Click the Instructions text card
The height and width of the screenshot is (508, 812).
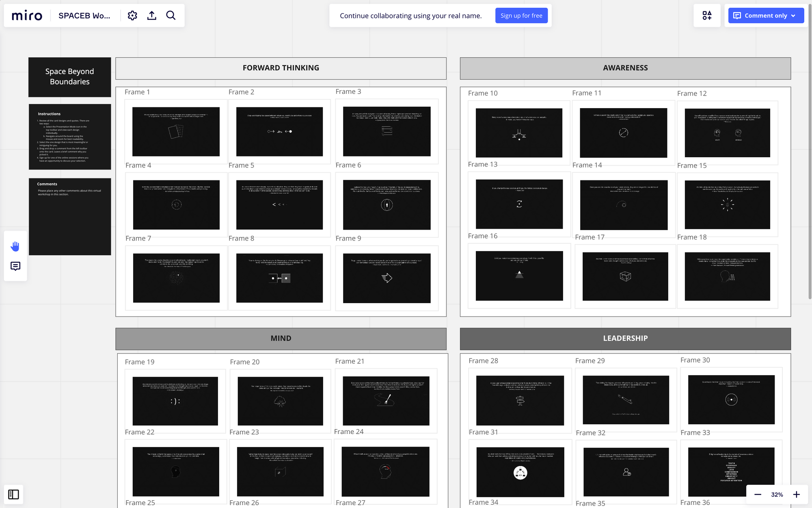coord(70,137)
